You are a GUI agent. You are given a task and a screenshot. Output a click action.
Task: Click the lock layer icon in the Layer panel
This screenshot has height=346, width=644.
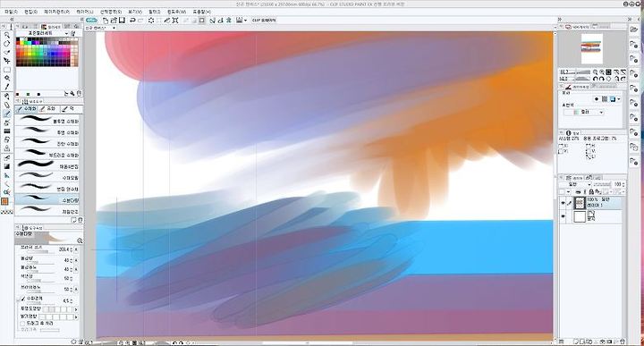pyautogui.click(x=591, y=192)
